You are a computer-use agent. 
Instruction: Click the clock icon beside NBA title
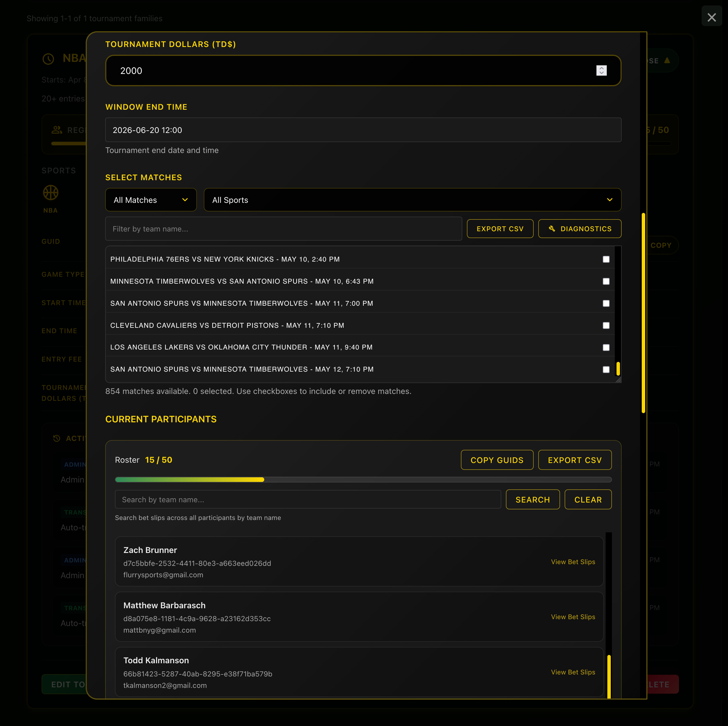48,59
